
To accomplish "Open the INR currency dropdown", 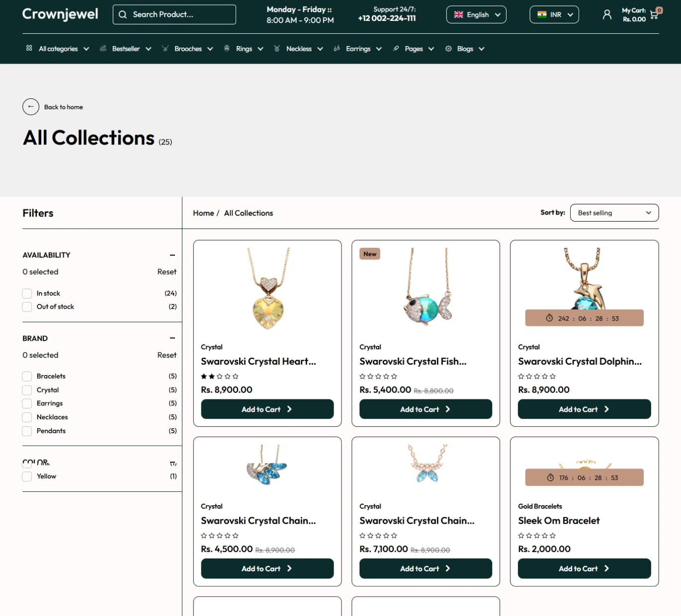I will click(x=554, y=15).
